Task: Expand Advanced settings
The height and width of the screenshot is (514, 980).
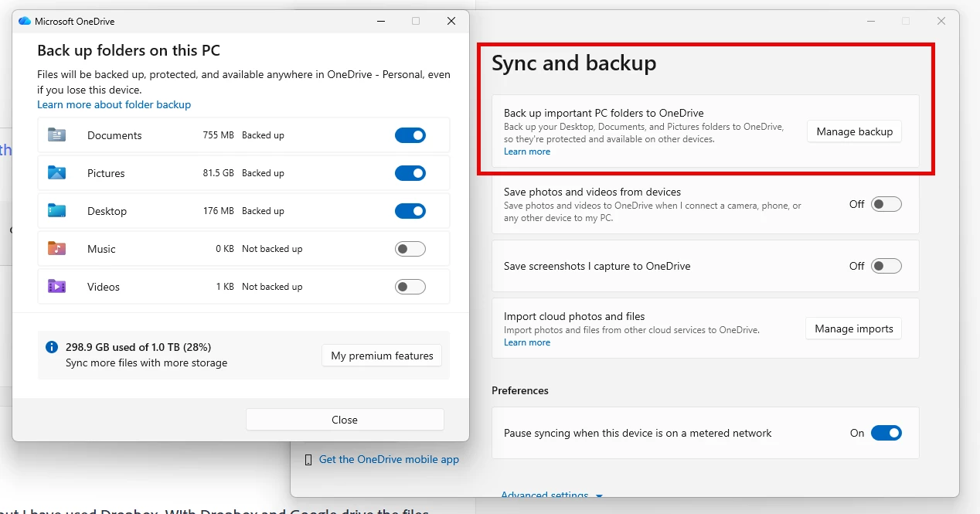Action: [x=552, y=495]
